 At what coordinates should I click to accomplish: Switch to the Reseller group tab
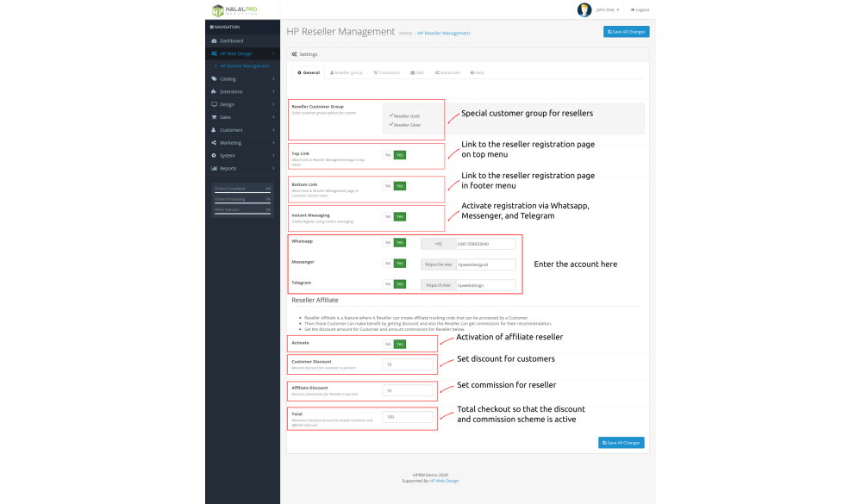click(347, 72)
